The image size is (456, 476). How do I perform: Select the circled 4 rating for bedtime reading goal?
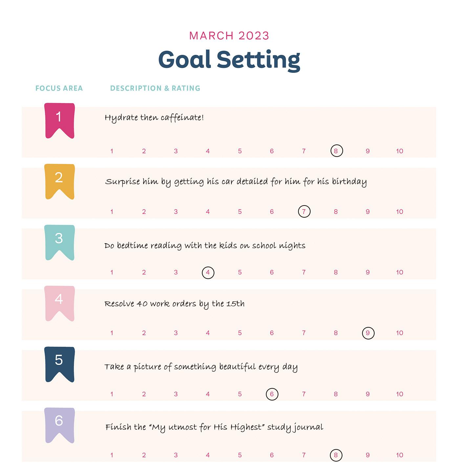208,272
